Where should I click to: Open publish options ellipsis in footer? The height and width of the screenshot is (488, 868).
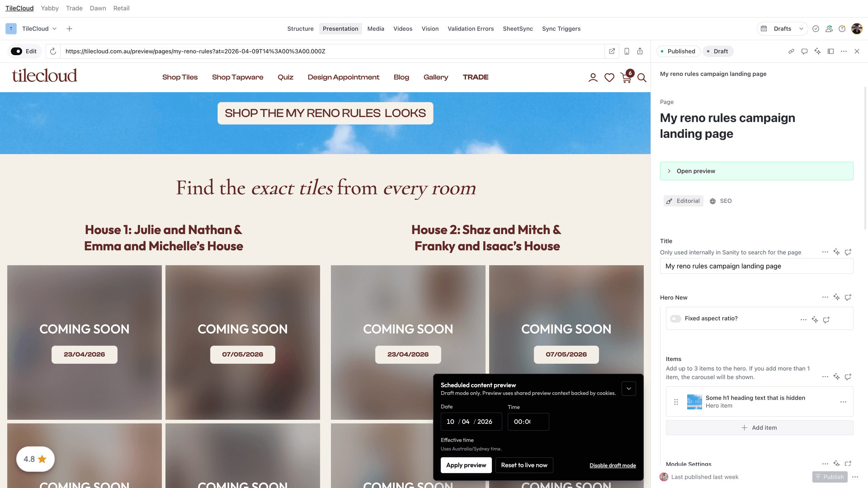tap(855, 477)
